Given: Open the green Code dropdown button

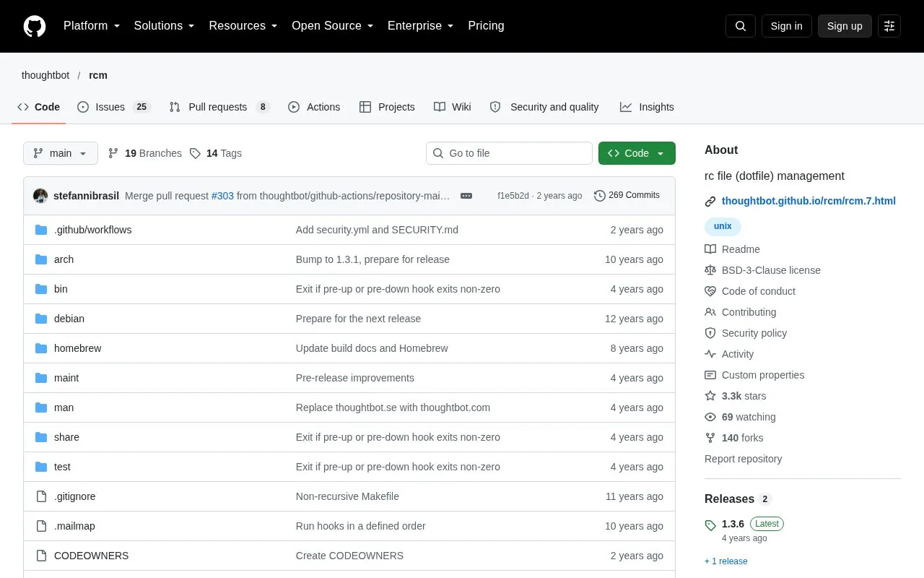Looking at the screenshot, I should 637,153.
